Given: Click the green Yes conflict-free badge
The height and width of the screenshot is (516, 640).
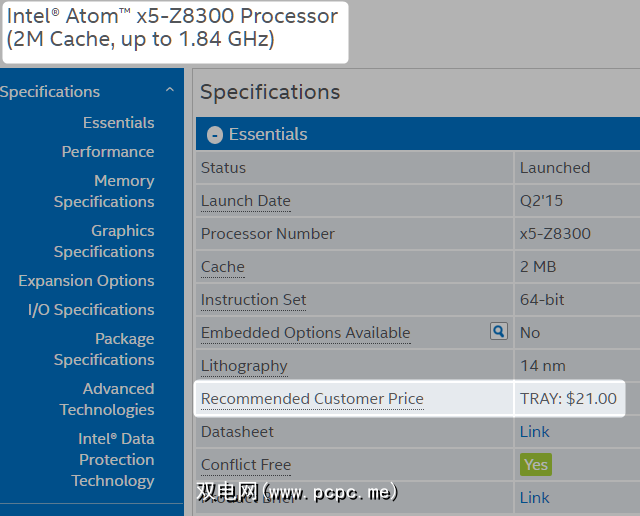Looking at the screenshot, I should click(535, 464).
